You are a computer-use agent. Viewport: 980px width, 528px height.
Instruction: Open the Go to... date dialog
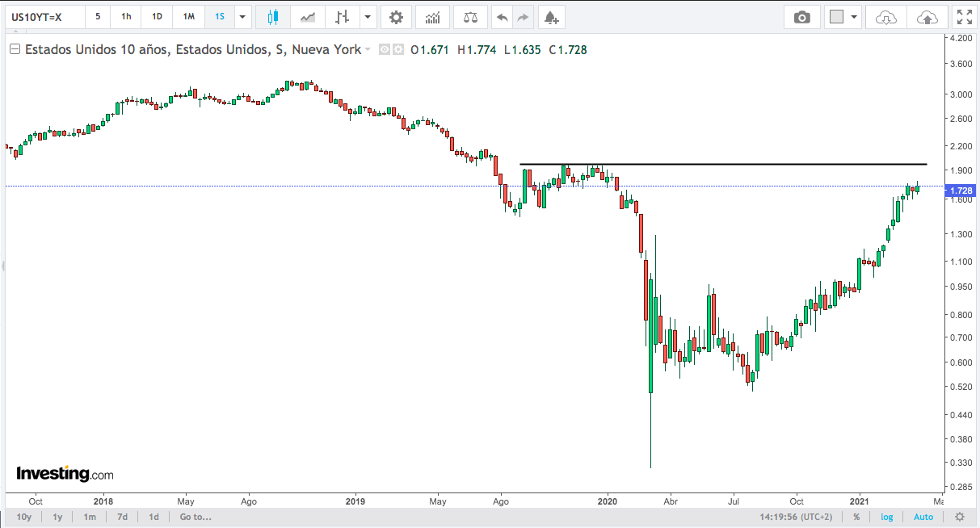[x=196, y=517]
